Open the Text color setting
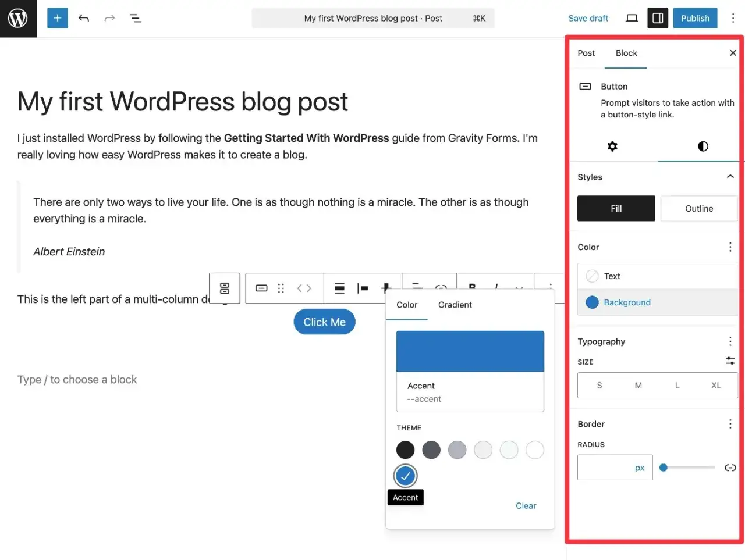Viewport: 745px width, 560px height. point(658,276)
